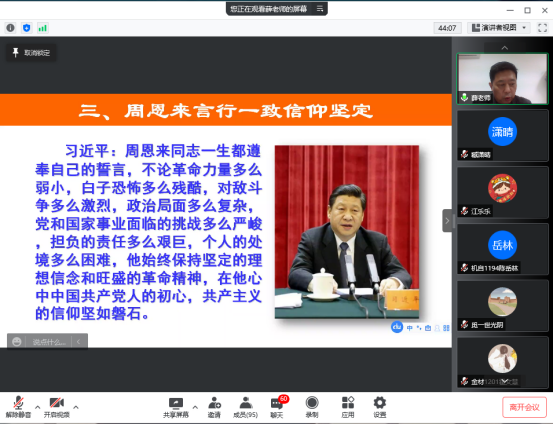Turn on the camera video
The width and height of the screenshot is (553, 424).
point(56,407)
